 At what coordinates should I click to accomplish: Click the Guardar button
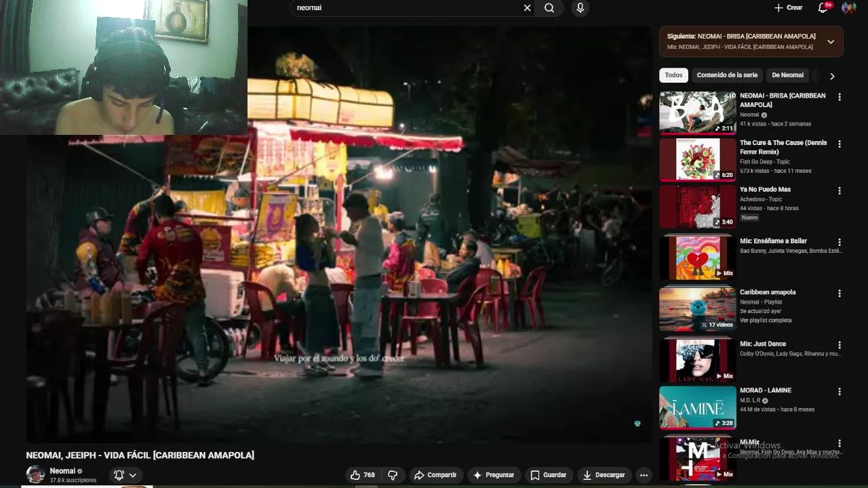[549, 475]
